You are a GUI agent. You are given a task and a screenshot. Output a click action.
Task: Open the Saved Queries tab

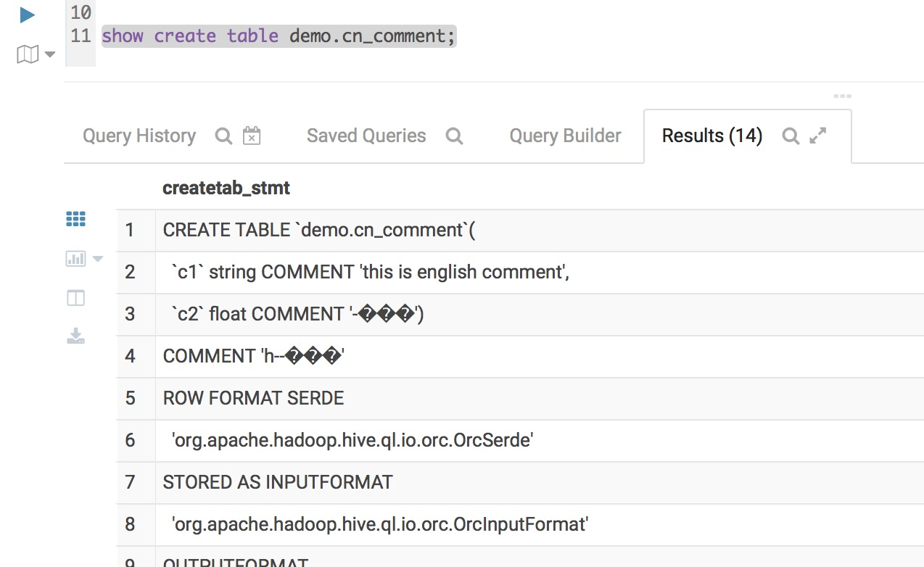[x=366, y=136]
